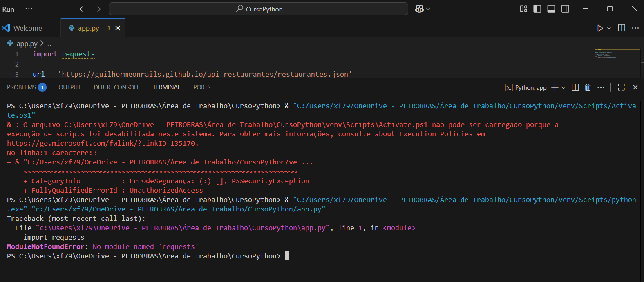The width and height of the screenshot is (644, 282).
Task: Open the go.microsoft.com fwlink URL in terminal
Action: click(x=101, y=143)
